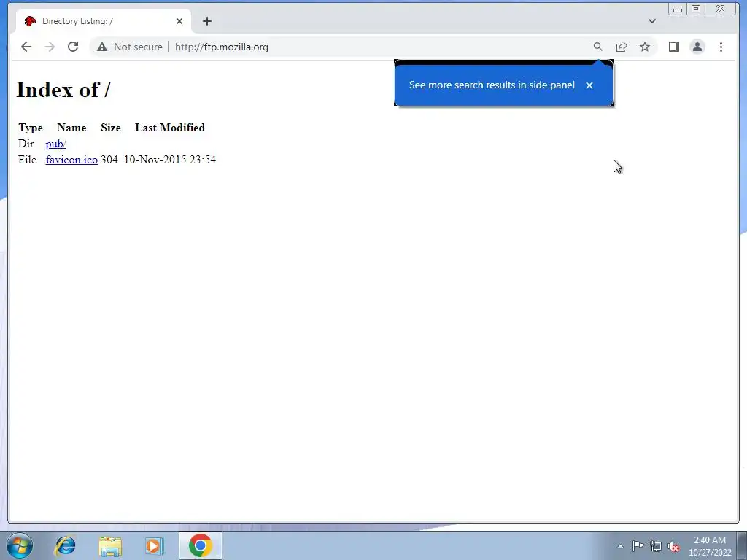Click the network tray icon
This screenshot has width=747, height=560.
pos(656,546)
